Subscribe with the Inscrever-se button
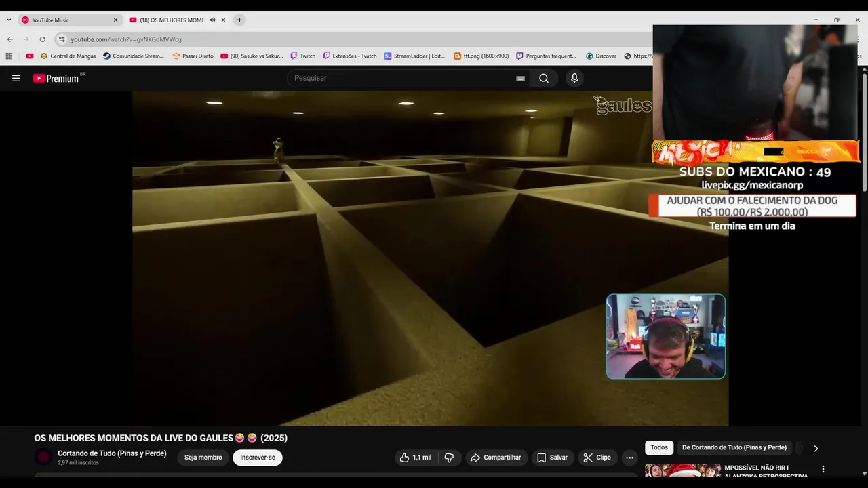The image size is (868, 488). (x=258, y=457)
